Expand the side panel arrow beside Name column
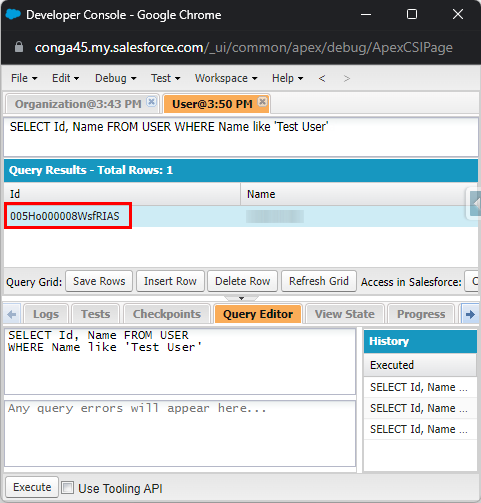This screenshot has height=503, width=481. (475, 204)
